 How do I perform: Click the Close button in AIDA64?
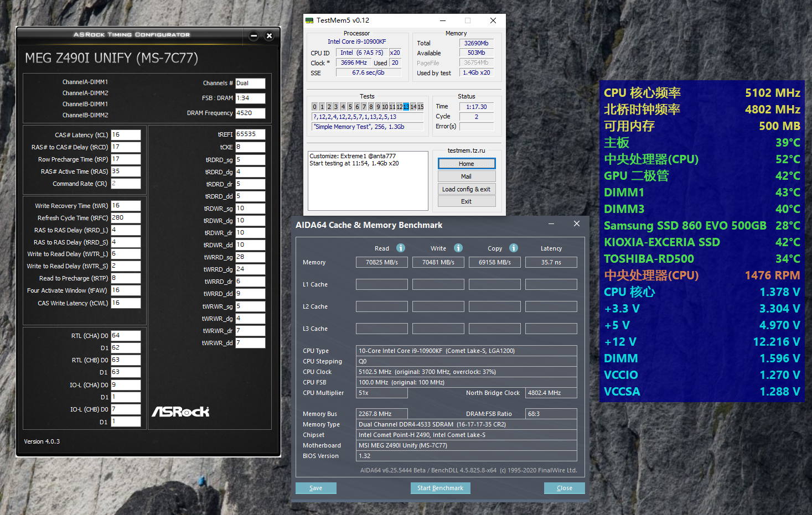click(x=564, y=488)
